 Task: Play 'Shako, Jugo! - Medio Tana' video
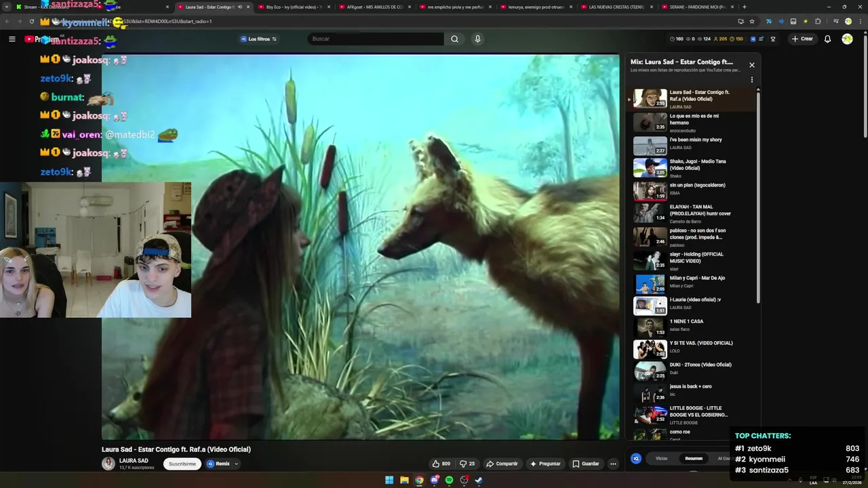[x=694, y=167]
